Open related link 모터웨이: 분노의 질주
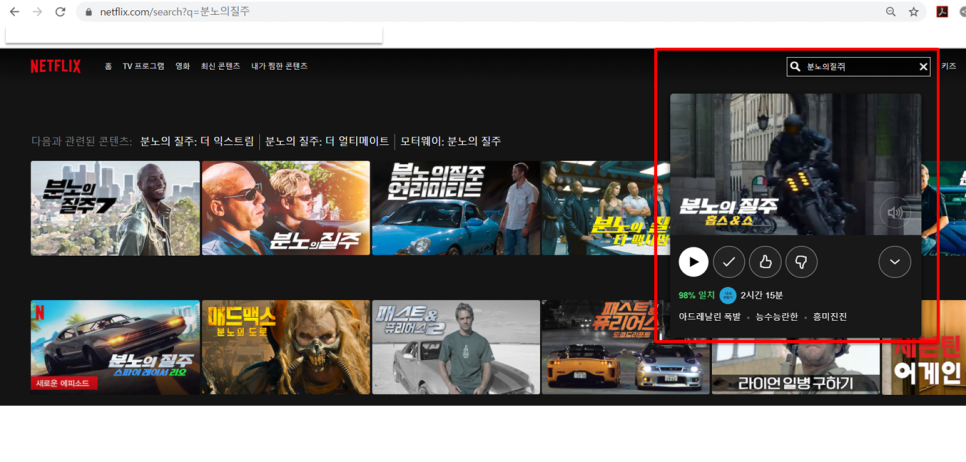966x462 pixels. click(x=451, y=141)
